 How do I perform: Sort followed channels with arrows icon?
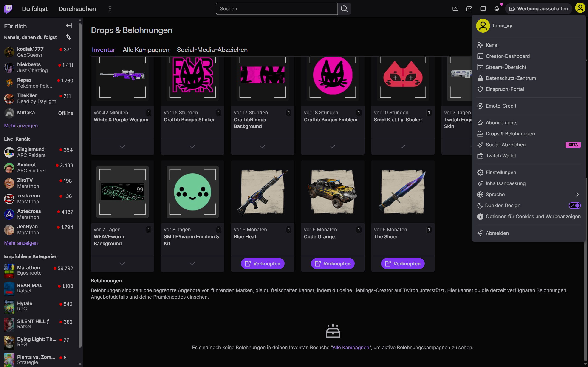[x=68, y=37]
